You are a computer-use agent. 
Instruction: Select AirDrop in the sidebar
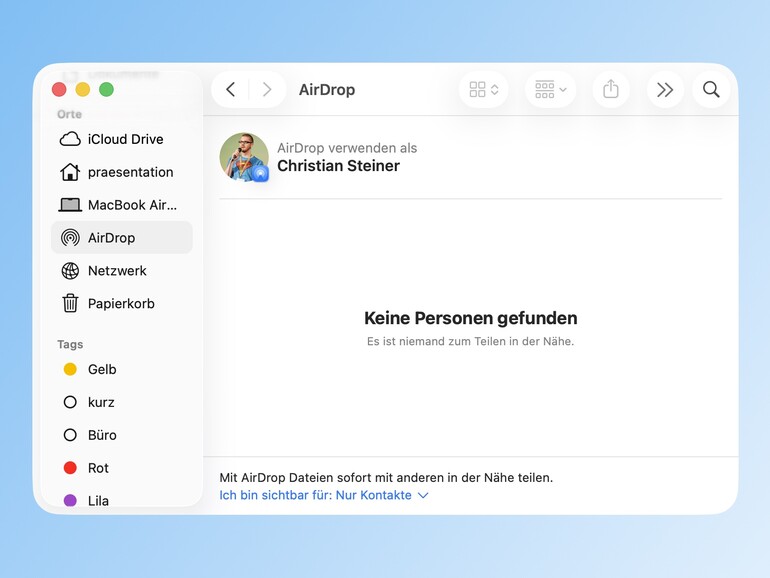click(122, 238)
